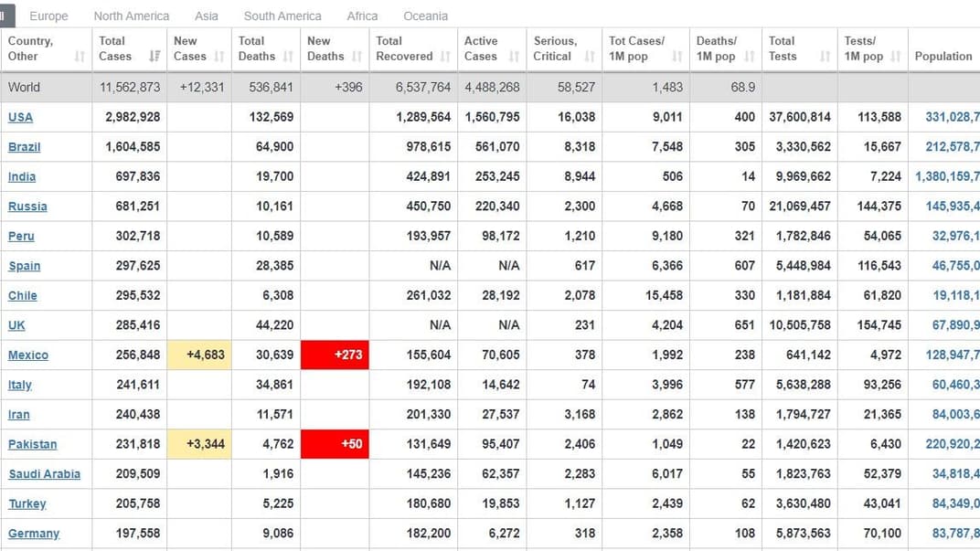
Task: Click Active Cases sort arrows
Action: click(514, 57)
